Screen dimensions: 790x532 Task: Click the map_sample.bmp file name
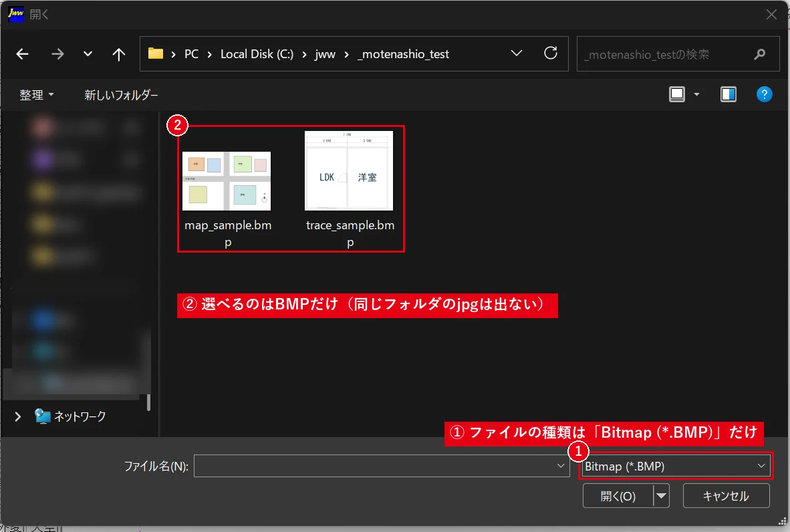228,233
